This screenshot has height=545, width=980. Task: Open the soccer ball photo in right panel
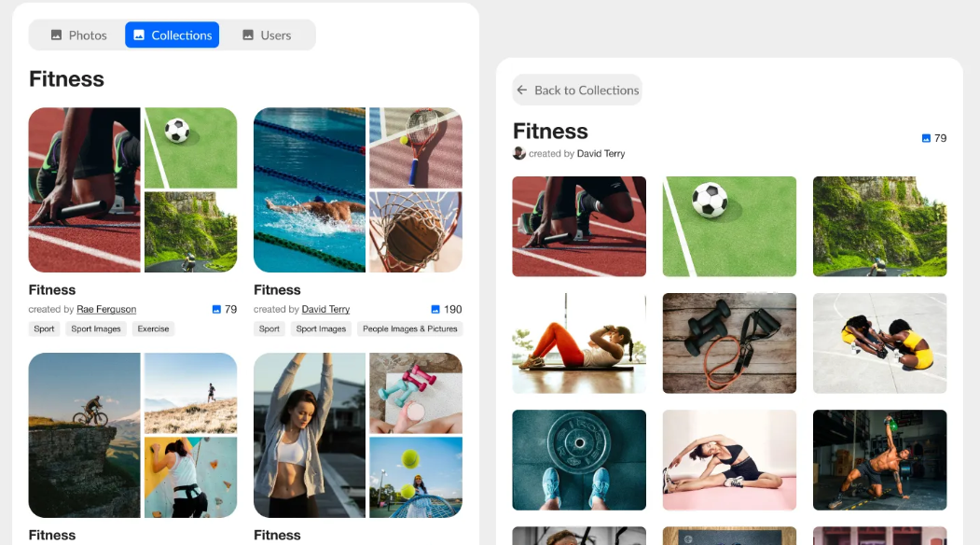(729, 227)
